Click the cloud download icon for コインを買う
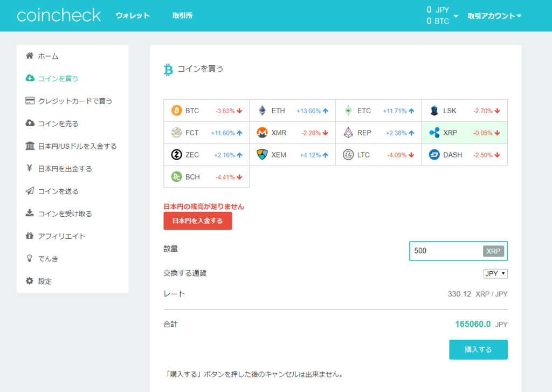This screenshot has height=392, width=552. (30, 78)
